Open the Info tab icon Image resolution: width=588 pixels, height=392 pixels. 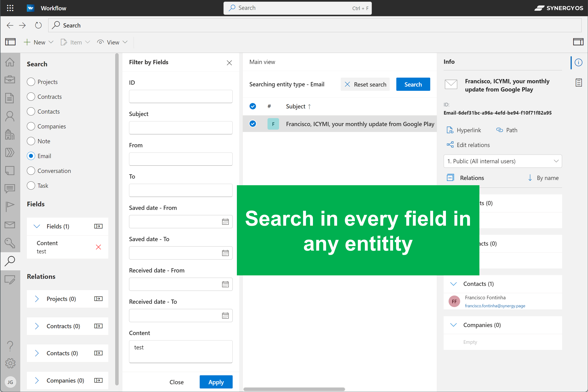point(578,62)
